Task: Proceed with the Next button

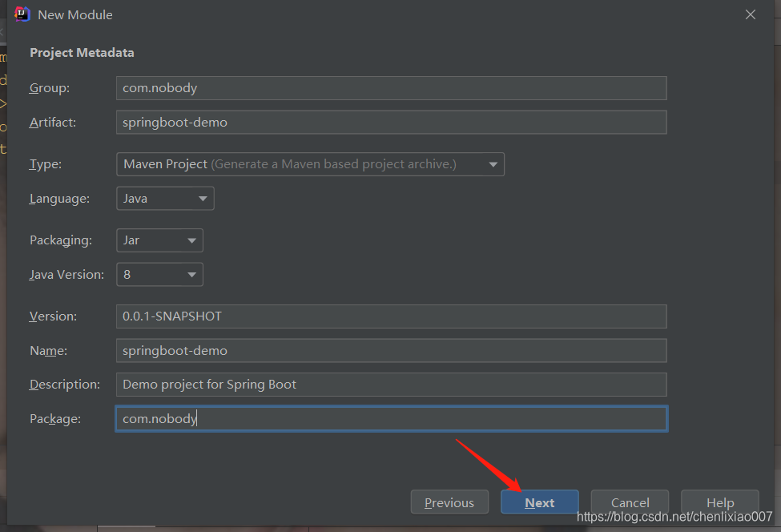Action: [539, 502]
